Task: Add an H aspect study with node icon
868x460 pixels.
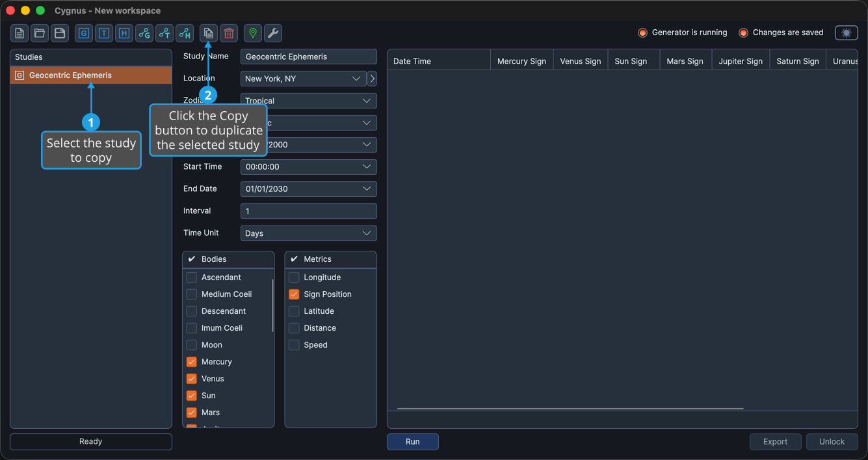Action: coord(185,33)
